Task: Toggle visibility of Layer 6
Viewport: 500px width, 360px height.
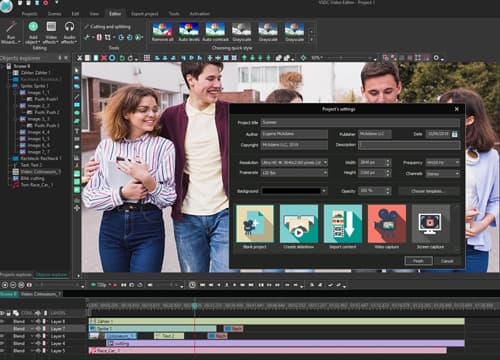Action: pyautogui.click(x=2, y=336)
